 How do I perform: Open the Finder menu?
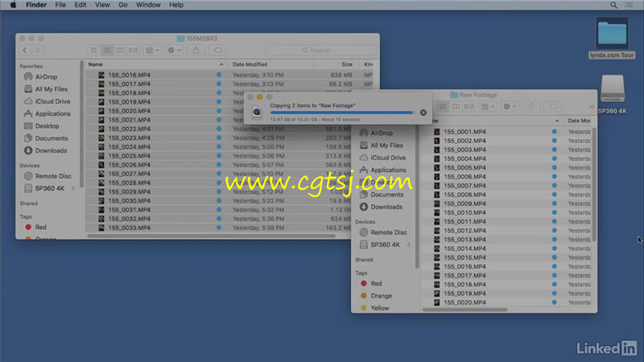(36, 5)
